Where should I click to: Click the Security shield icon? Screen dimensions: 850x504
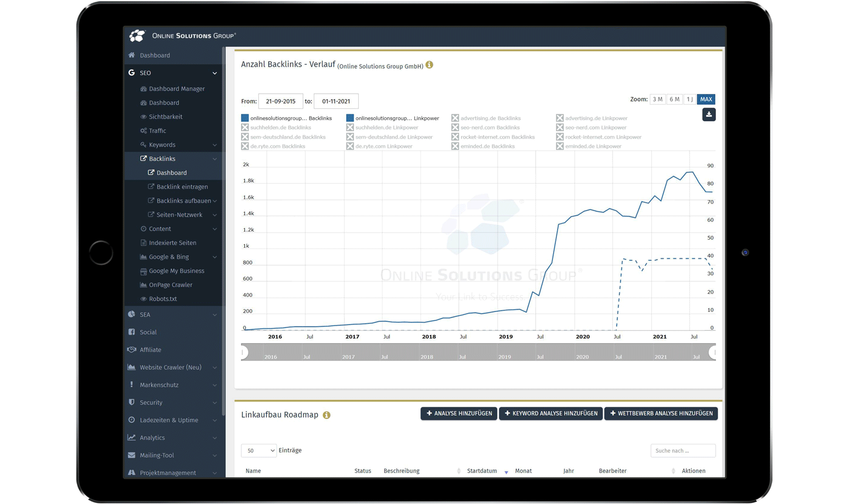click(131, 402)
